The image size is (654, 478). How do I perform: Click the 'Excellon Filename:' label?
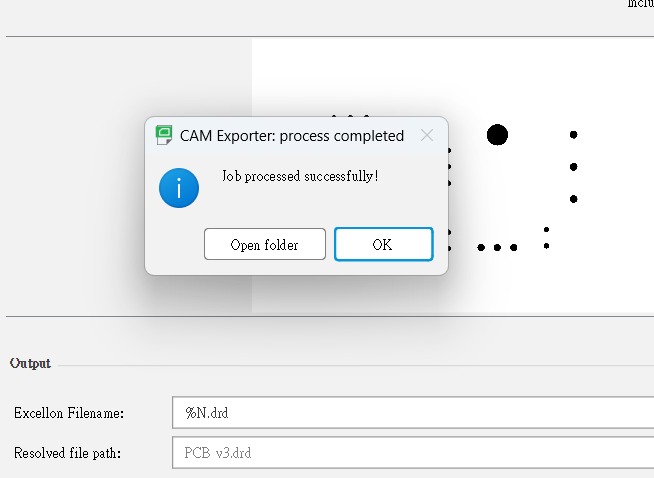[x=67, y=412]
